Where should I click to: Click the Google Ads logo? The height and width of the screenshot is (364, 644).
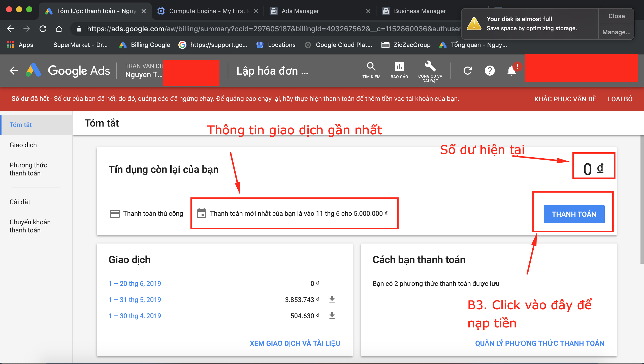[68, 71]
